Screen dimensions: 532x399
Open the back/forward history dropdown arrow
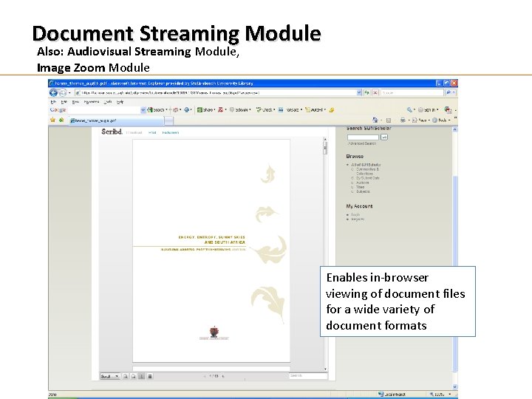(x=69, y=92)
